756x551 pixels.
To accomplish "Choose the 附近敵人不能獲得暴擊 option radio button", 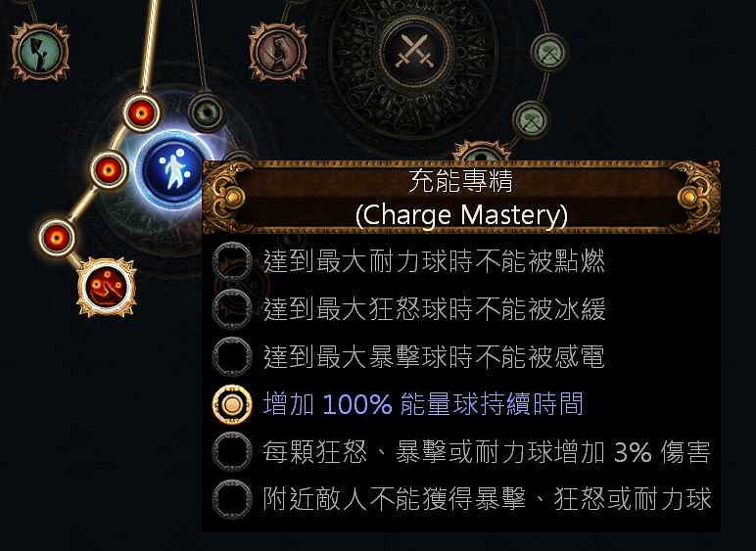I will click(x=232, y=499).
